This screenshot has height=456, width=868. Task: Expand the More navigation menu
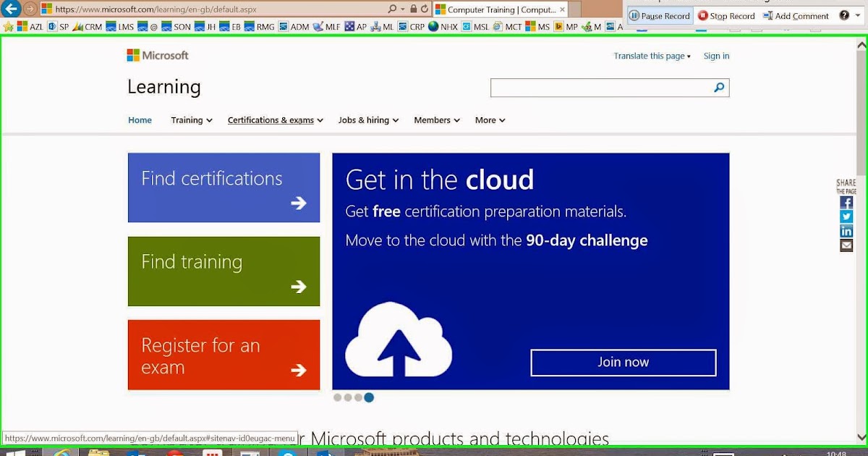pyautogui.click(x=489, y=120)
